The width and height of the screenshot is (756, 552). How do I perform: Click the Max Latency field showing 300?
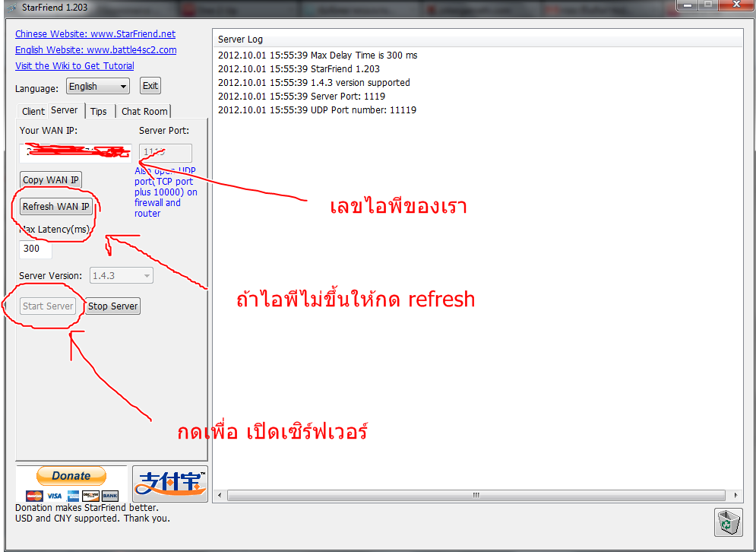[35, 249]
